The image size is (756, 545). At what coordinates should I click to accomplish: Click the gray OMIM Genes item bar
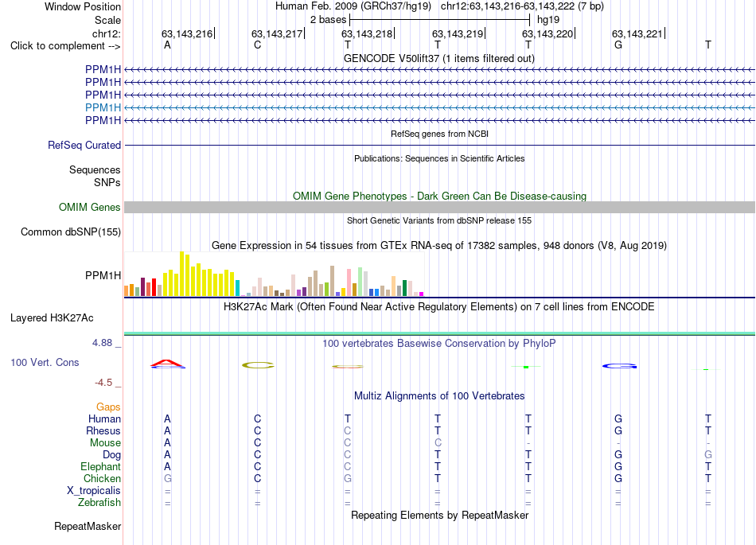coord(439,207)
